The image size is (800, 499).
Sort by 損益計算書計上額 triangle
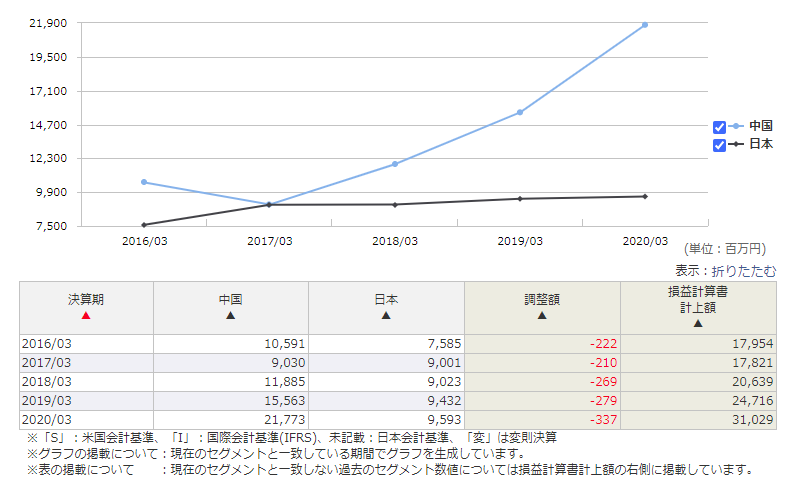coord(698,323)
